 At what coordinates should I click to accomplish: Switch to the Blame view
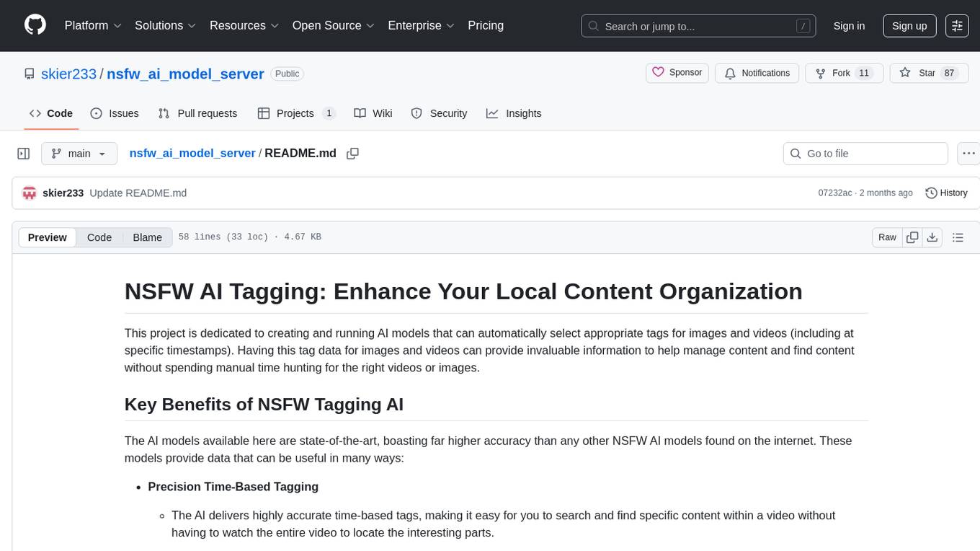point(147,237)
